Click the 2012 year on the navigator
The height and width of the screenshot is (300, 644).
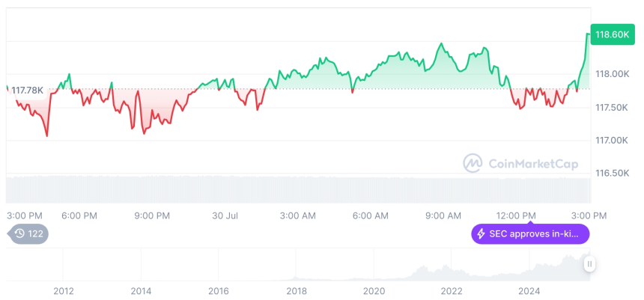(64, 290)
